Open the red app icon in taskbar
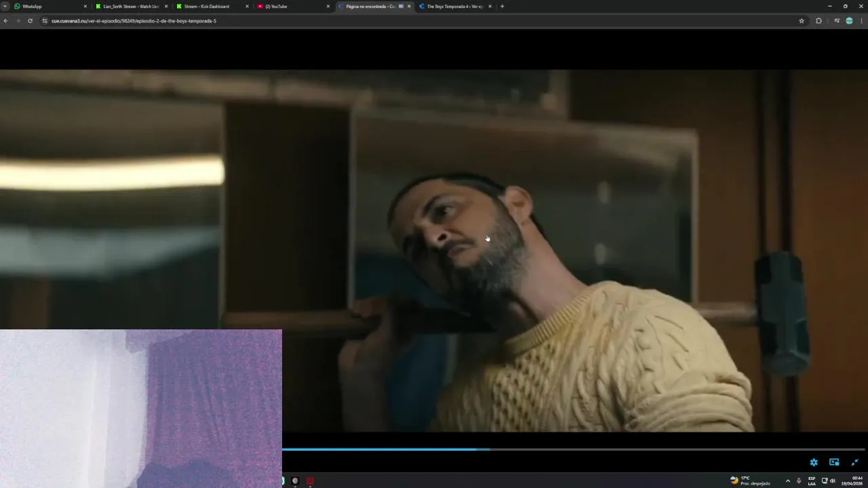The image size is (868, 488). click(x=310, y=481)
